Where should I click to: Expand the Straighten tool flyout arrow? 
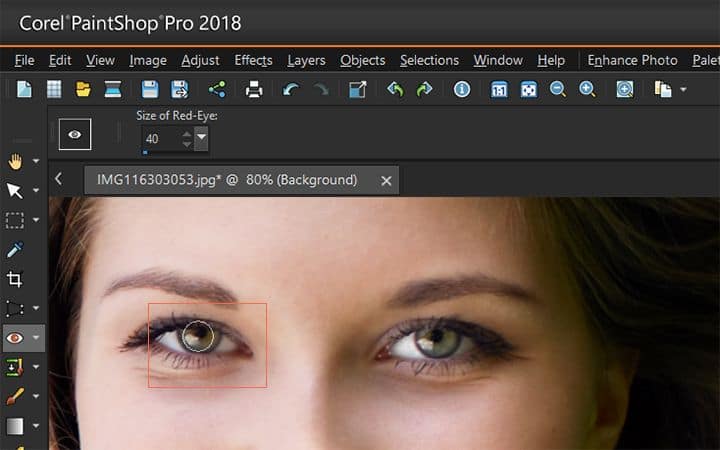coord(36,308)
